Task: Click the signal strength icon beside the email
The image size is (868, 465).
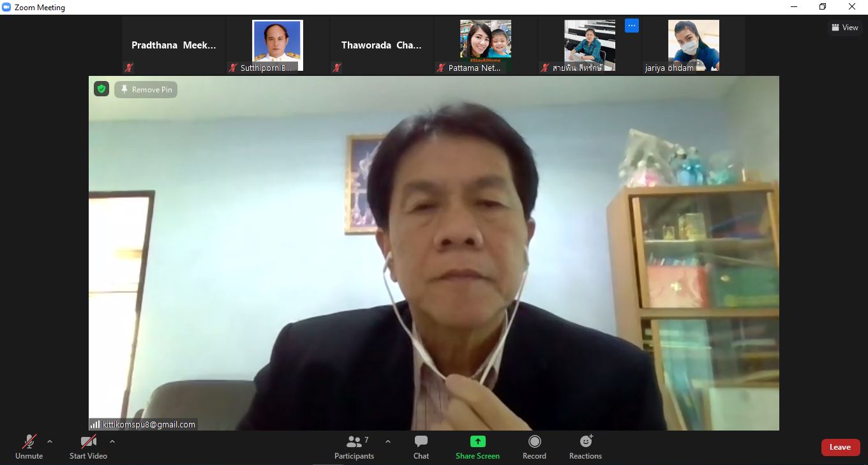Action: [95, 424]
